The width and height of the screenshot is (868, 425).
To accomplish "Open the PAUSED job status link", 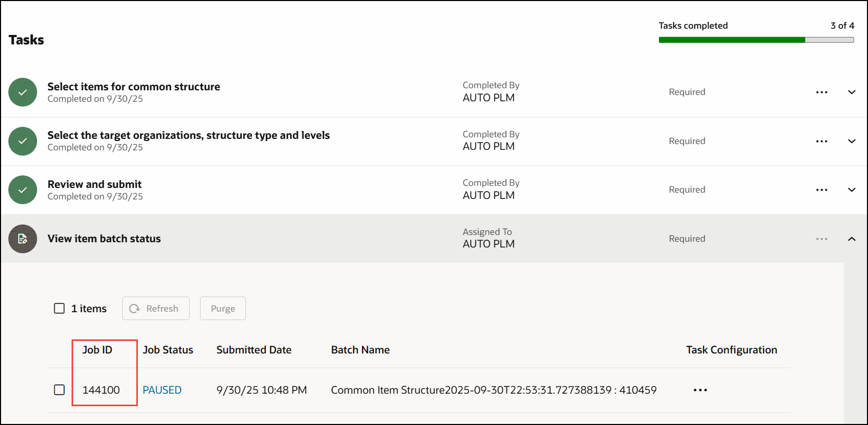I will click(x=162, y=390).
